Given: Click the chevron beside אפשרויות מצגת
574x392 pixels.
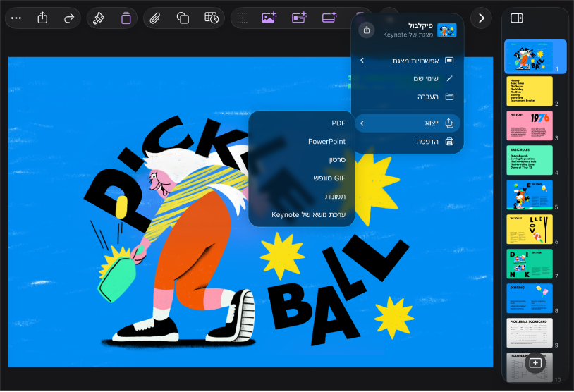Looking at the screenshot, I should coord(362,61).
